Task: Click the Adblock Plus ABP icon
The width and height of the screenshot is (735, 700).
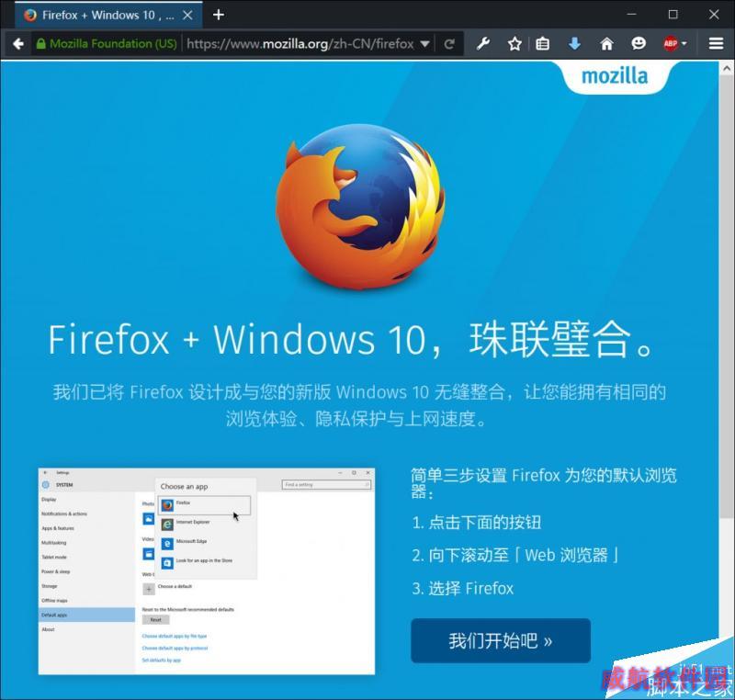Action: pyautogui.click(x=671, y=43)
